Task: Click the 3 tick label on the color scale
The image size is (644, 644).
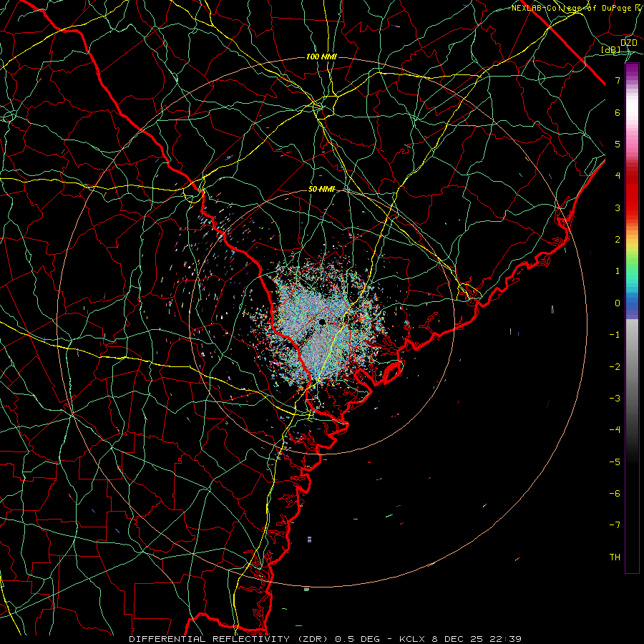Action: tap(618, 208)
